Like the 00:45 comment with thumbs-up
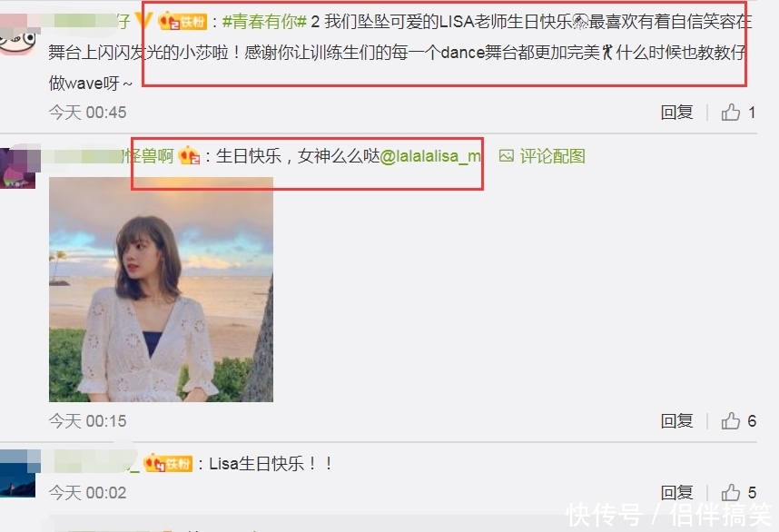779x532 pixels. point(730,113)
